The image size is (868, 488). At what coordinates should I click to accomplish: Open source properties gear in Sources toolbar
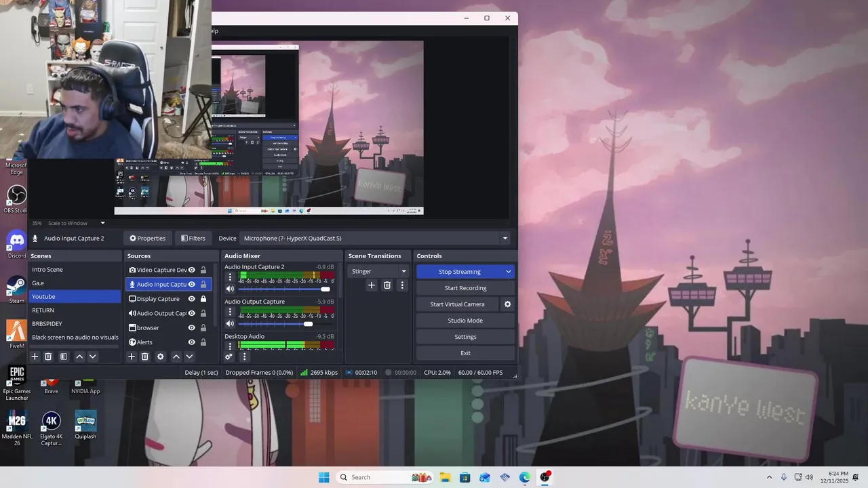pyautogui.click(x=161, y=357)
